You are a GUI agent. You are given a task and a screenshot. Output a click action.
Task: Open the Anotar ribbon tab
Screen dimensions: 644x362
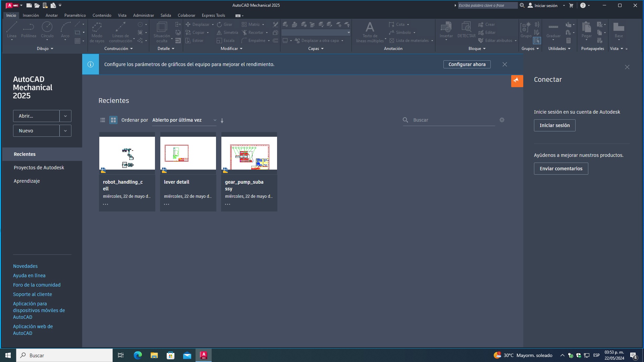click(52, 15)
